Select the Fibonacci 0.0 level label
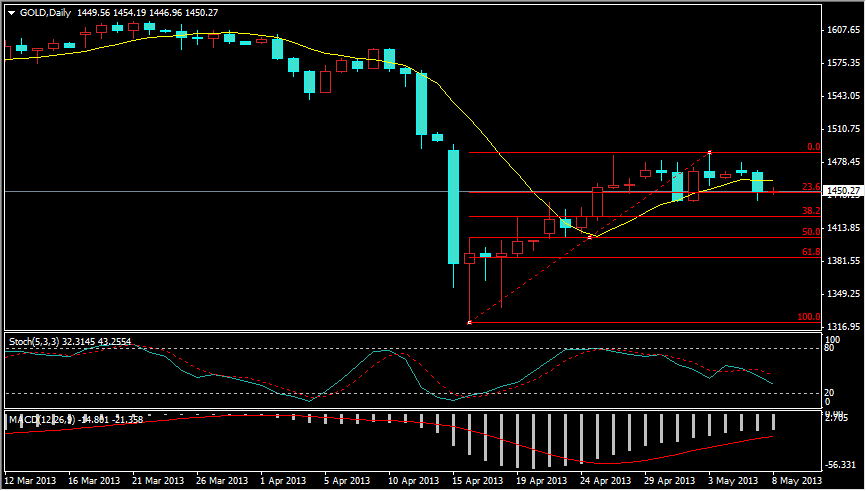 (813, 146)
